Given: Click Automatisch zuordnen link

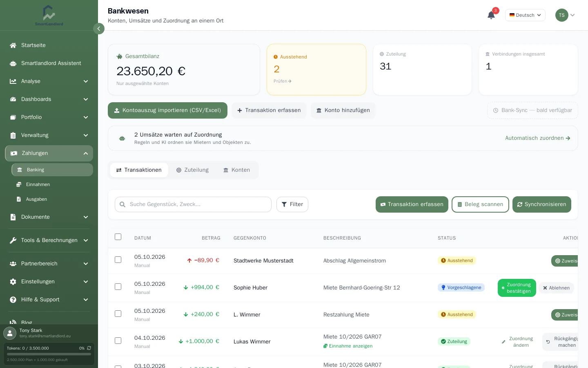Looking at the screenshot, I should tap(537, 138).
